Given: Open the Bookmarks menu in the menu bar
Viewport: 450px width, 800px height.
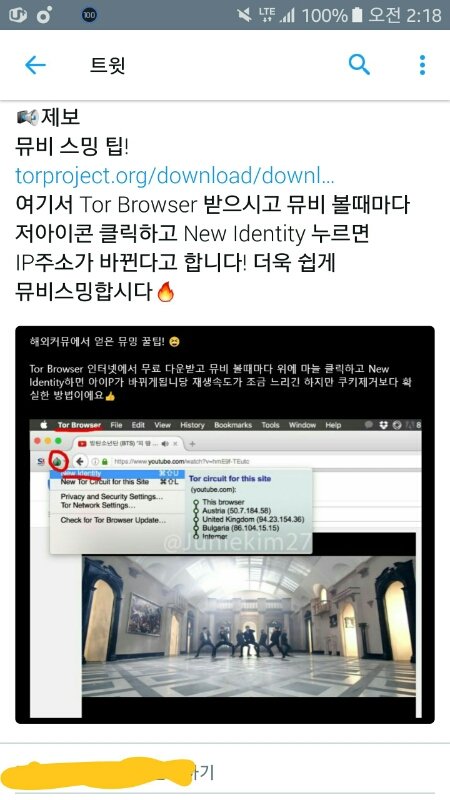Looking at the screenshot, I should [233, 425].
